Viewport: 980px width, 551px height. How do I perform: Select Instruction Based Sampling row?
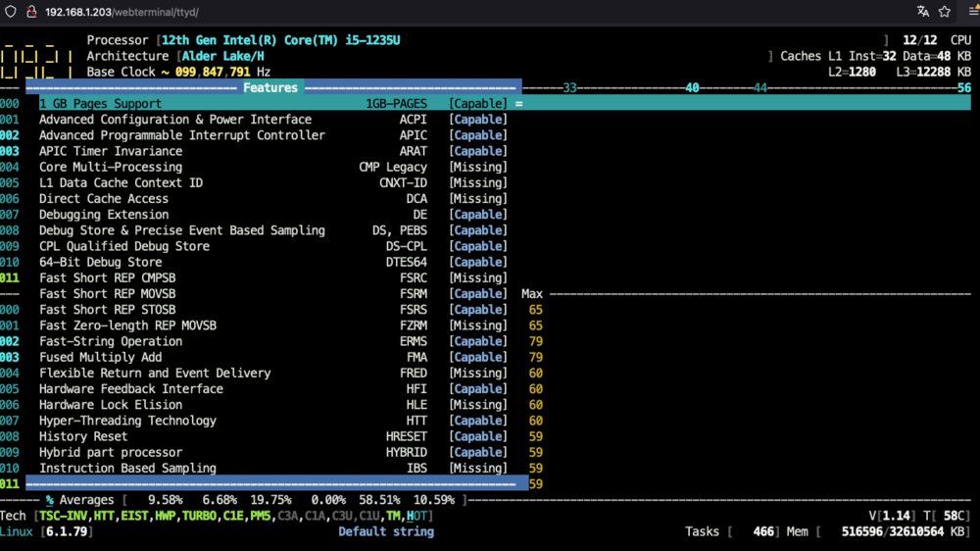coord(273,468)
